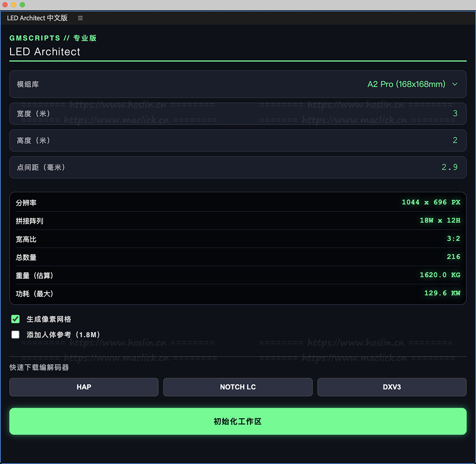Screen dimensions: 476x464
Task: Click the 宽度（米）input field
Action: [238, 113]
